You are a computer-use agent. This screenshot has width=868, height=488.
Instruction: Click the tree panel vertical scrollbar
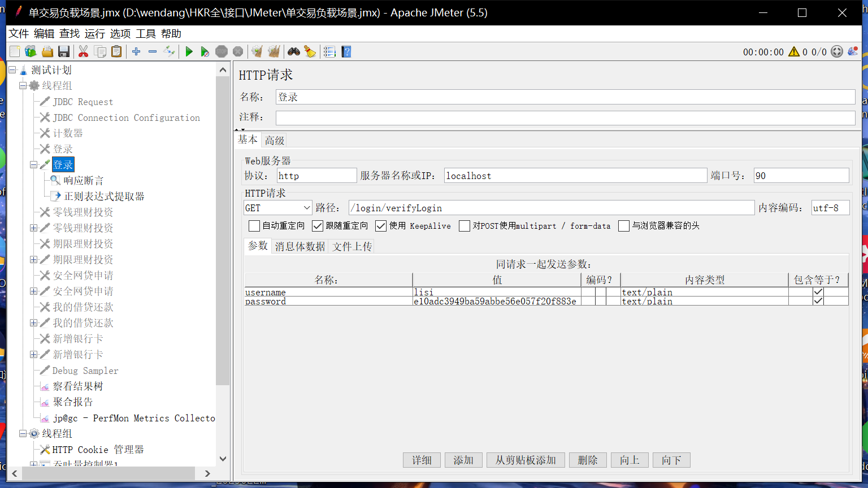point(223,230)
